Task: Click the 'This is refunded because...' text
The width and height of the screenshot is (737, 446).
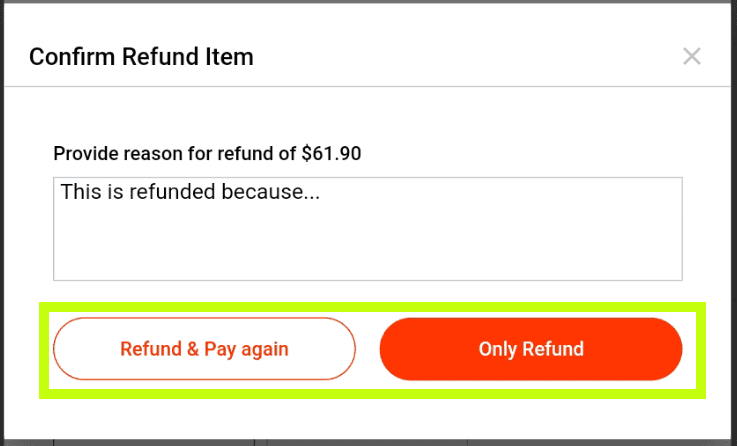Action: tap(190, 191)
